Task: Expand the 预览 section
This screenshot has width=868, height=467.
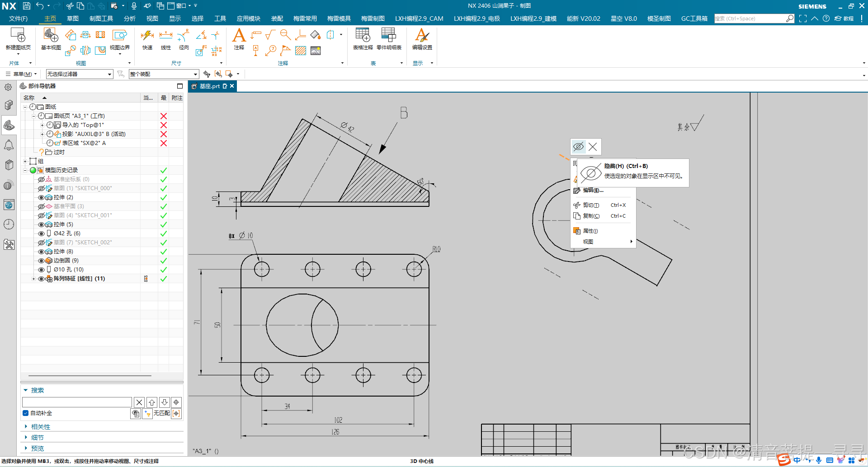Action: tap(26, 448)
